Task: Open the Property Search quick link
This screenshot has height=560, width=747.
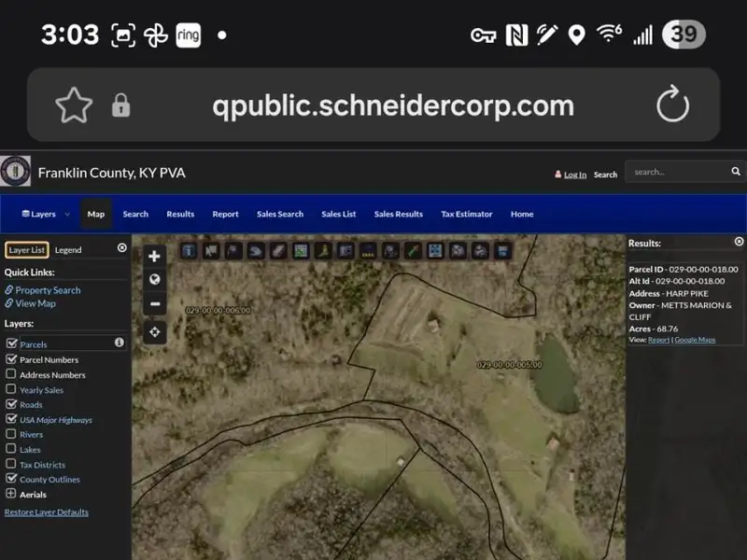Action: 48,290
